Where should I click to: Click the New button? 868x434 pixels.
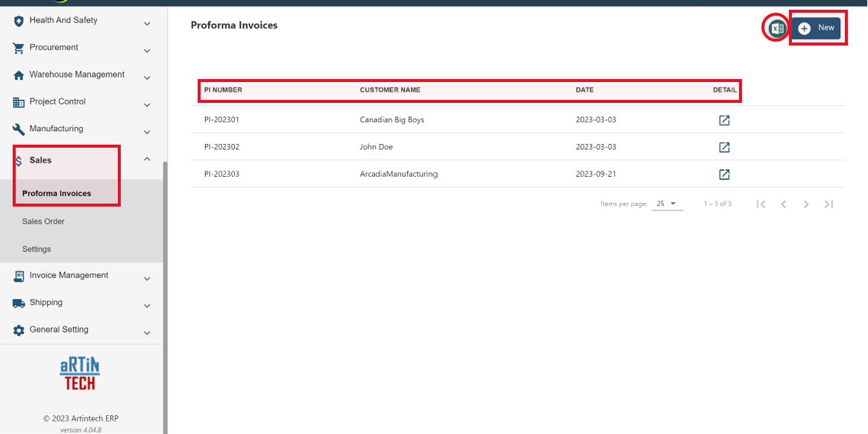click(x=817, y=27)
